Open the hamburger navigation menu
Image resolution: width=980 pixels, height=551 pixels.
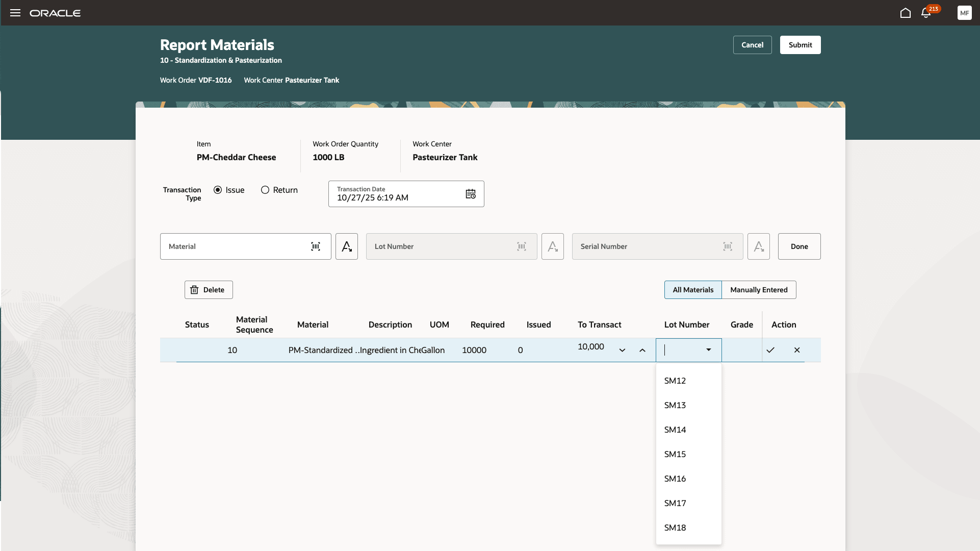click(x=15, y=13)
